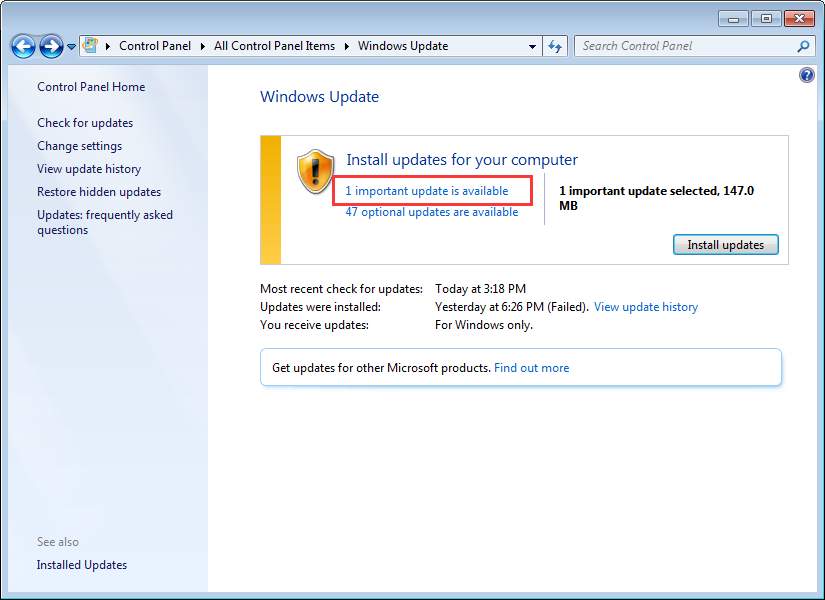Click the yellow warning shield icon
This screenshot has width=825, height=600.
click(315, 171)
